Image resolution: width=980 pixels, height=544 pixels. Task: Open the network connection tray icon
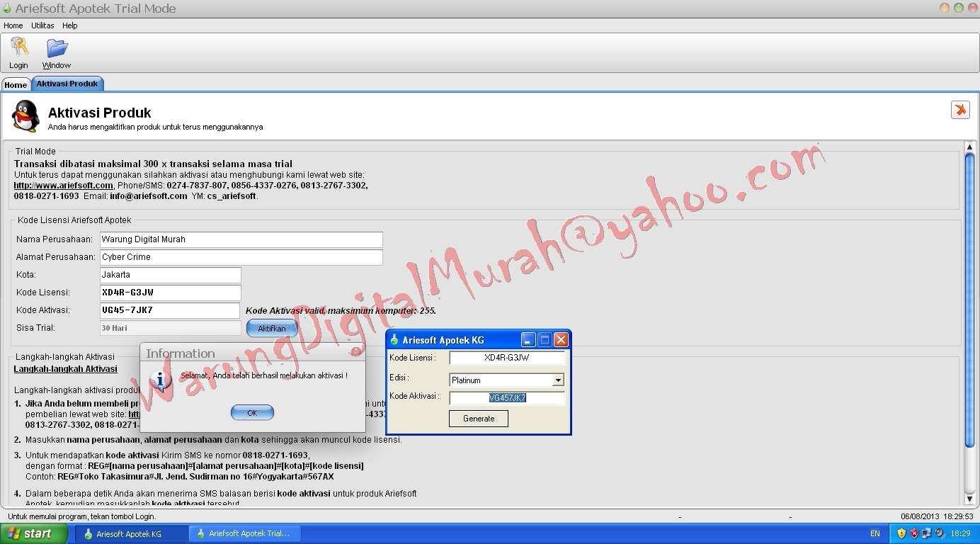927,533
